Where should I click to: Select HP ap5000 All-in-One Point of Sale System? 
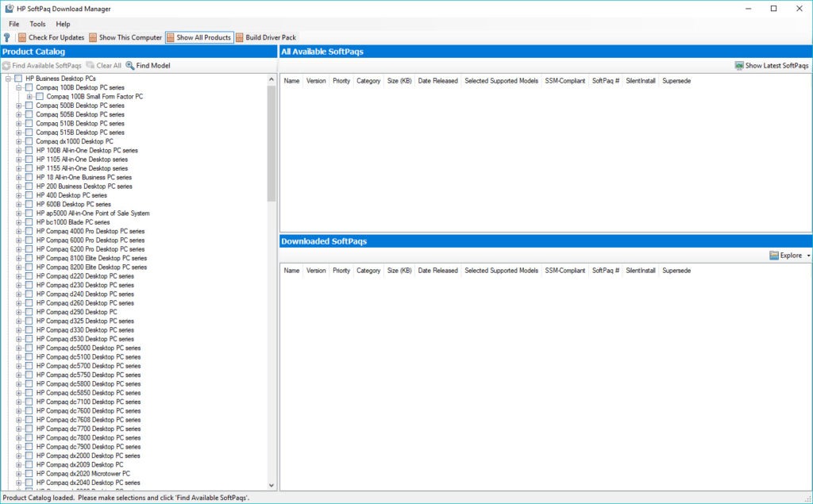click(93, 214)
